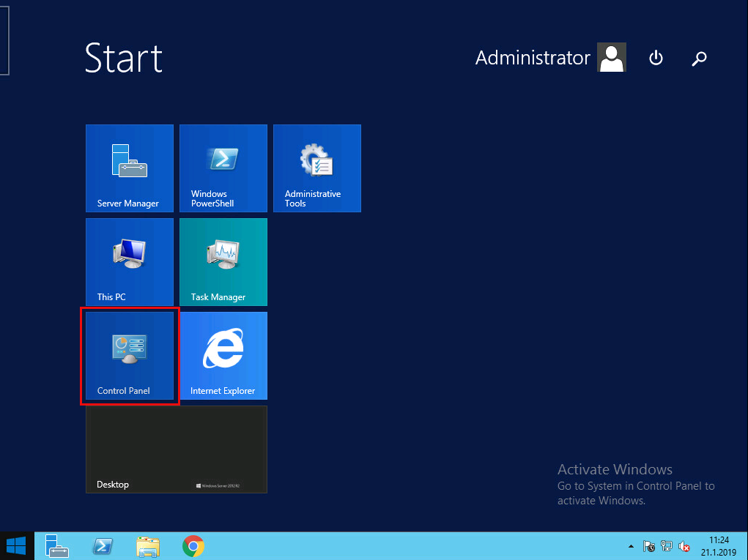The image size is (748, 560).
Task: Launch the Internet Explorer tile
Action: pos(223,356)
